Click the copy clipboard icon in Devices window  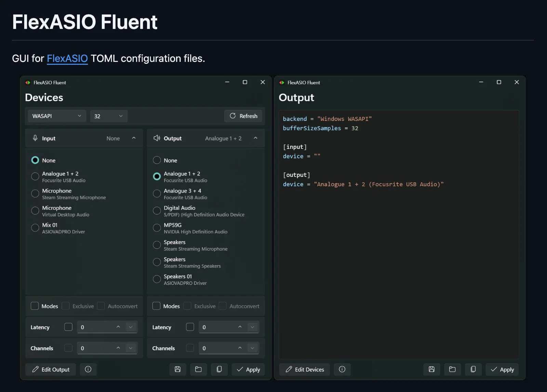(219, 369)
